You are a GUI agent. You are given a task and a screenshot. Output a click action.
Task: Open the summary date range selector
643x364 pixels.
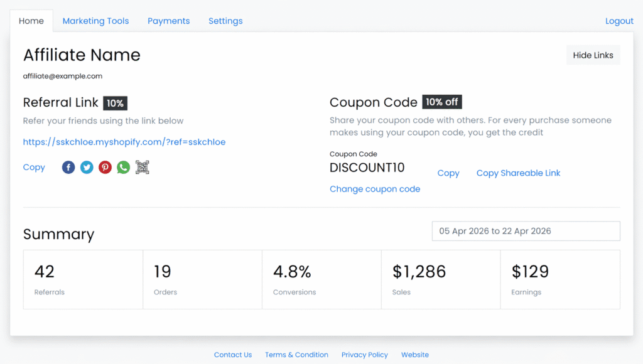[526, 231]
